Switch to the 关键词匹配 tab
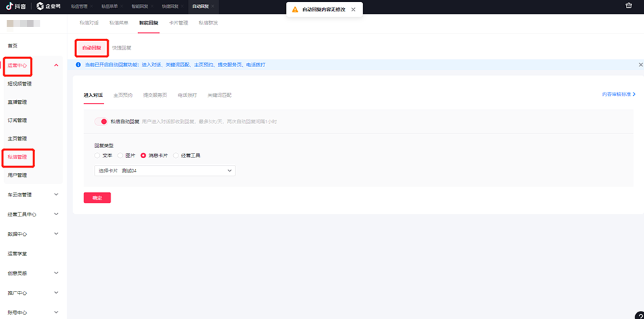 pos(219,95)
